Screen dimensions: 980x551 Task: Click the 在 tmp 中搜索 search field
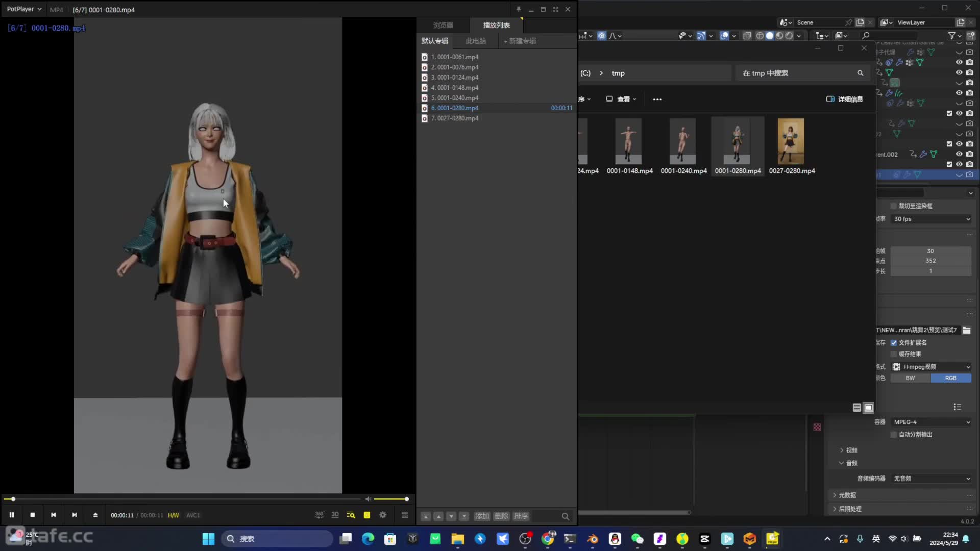(802, 73)
